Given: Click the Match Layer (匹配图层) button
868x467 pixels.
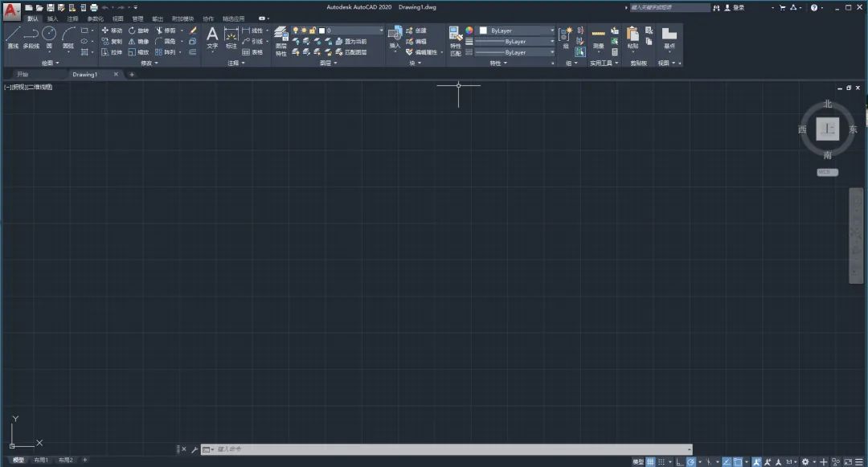Looking at the screenshot, I should [x=351, y=52].
